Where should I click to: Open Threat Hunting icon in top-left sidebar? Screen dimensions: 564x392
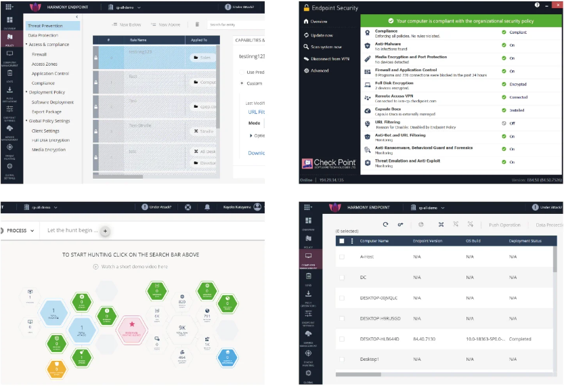click(9, 147)
